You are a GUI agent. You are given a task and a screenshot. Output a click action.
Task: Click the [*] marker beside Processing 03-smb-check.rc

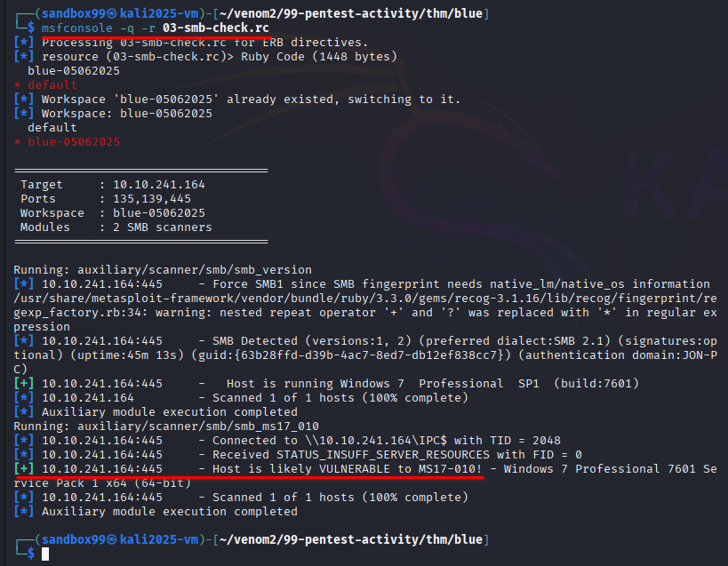24,43
